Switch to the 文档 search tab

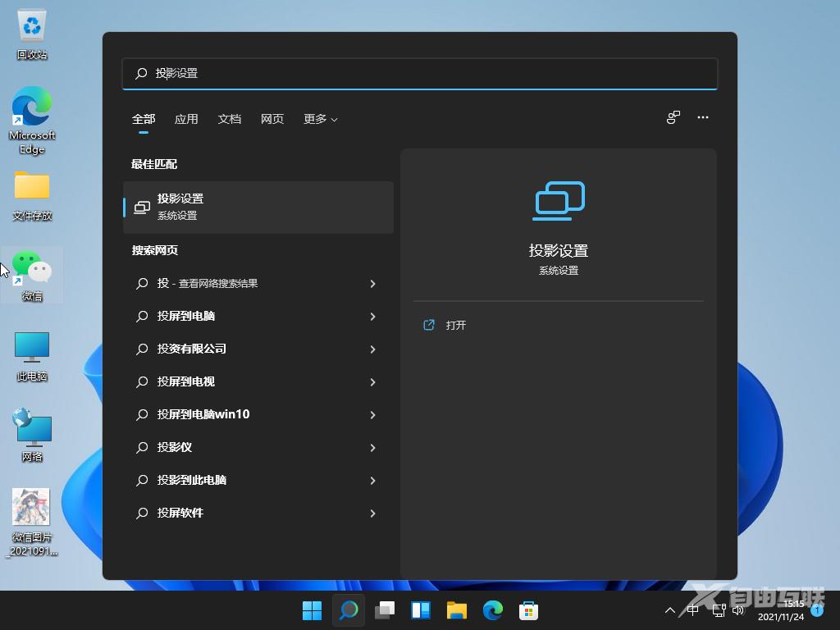(230, 119)
